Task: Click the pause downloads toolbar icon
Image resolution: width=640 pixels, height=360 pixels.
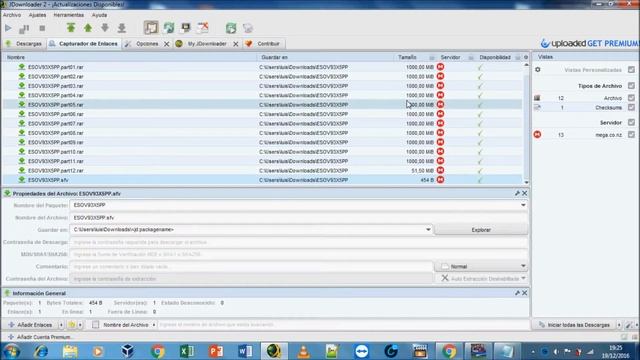Action: [x=24, y=28]
